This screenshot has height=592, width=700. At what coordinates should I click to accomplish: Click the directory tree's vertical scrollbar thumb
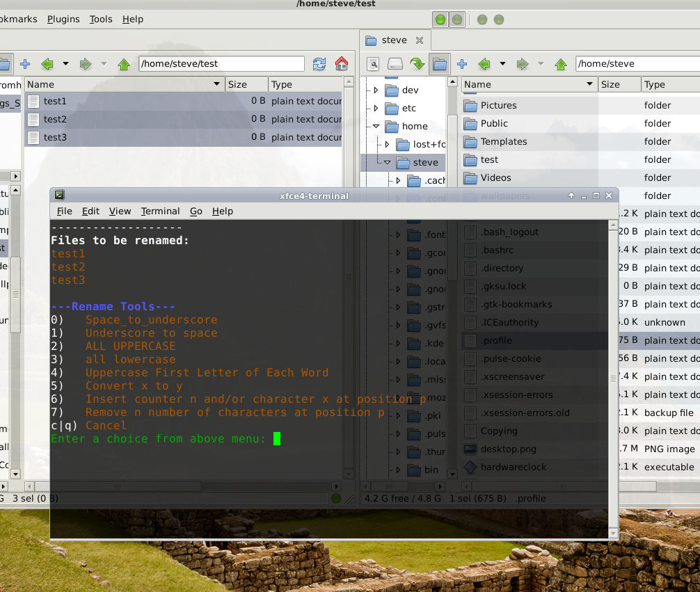452,198
